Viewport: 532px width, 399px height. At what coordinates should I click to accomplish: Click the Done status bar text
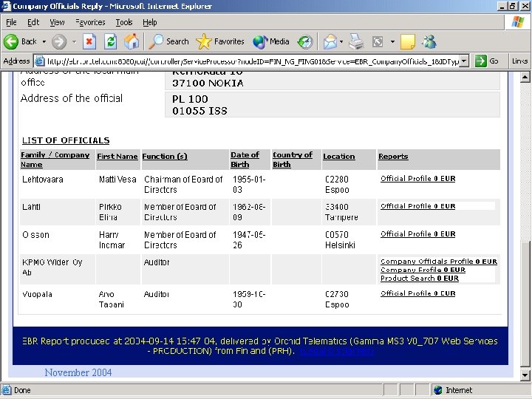tap(22, 390)
